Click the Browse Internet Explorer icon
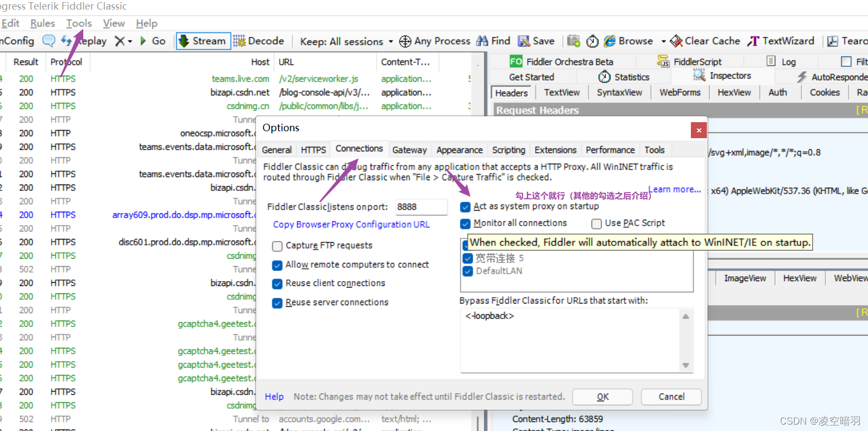Viewport: 868px width, 431px height. 610,41
